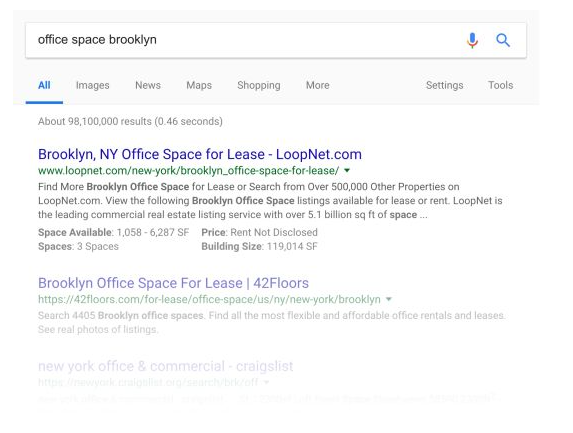Open the LoopNet Brooklyn Office Space result
The height and width of the screenshot is (433, 573).
(x=200, y=154)
